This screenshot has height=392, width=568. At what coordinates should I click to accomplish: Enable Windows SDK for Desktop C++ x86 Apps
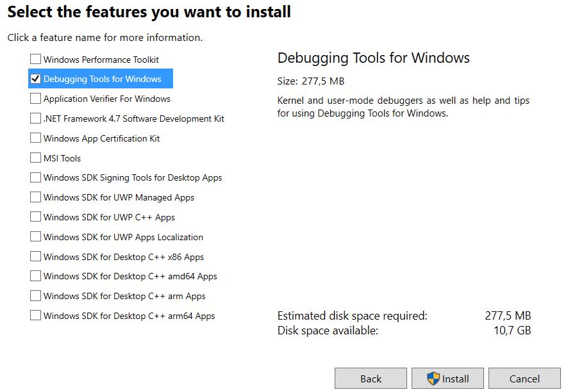click(x=35, y=256)
